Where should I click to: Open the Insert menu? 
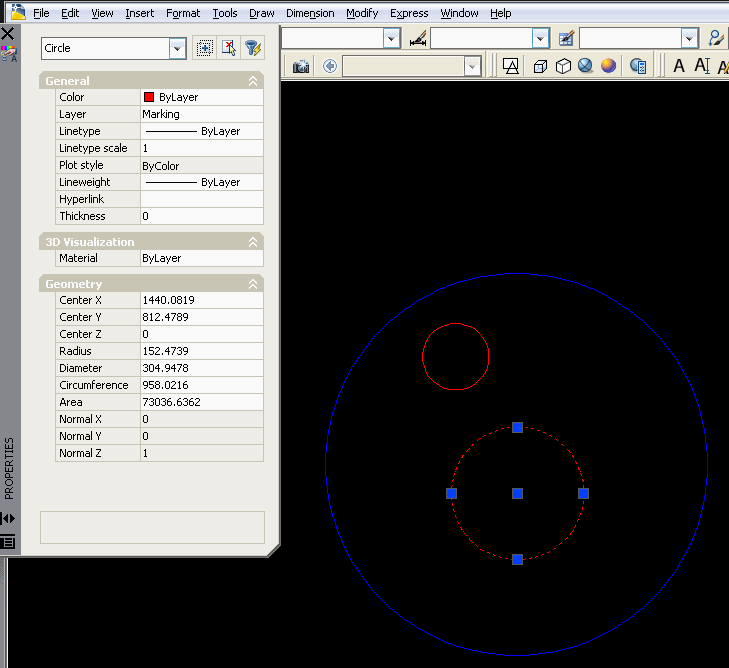[x=139, y=13]
